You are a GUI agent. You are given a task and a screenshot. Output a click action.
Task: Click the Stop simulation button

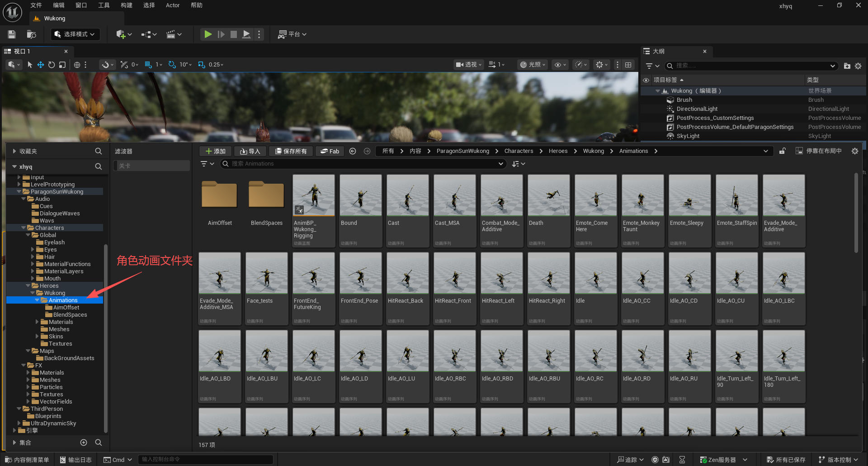pyautogui.click(x=234, y=34)
